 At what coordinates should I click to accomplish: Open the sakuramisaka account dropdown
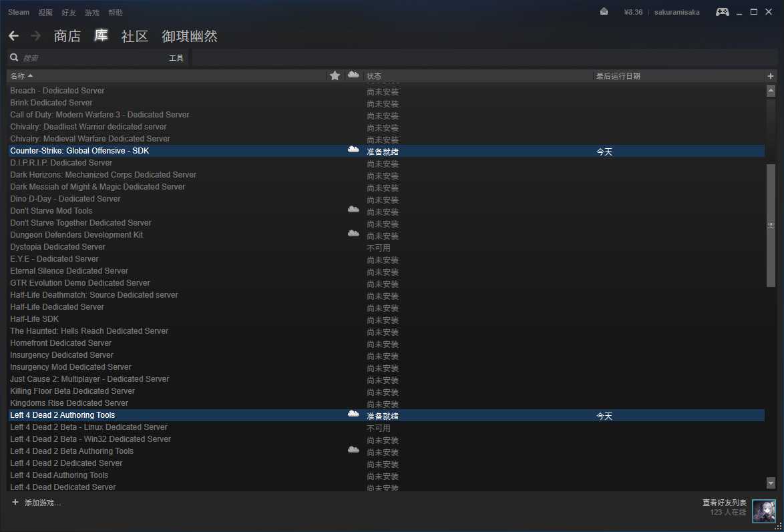point(677,12)
